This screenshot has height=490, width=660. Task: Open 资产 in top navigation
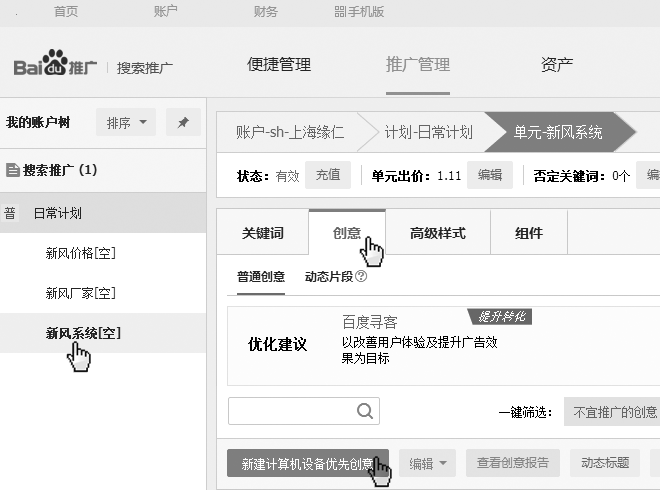pos(556,65)
